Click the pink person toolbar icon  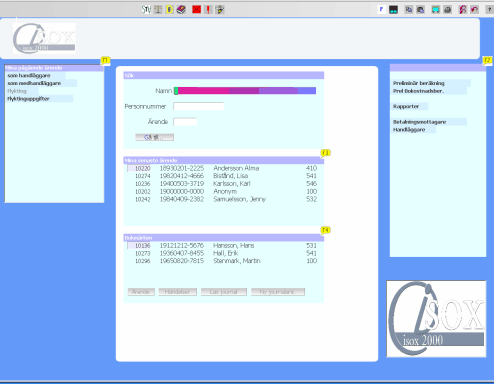click(463, 10)
